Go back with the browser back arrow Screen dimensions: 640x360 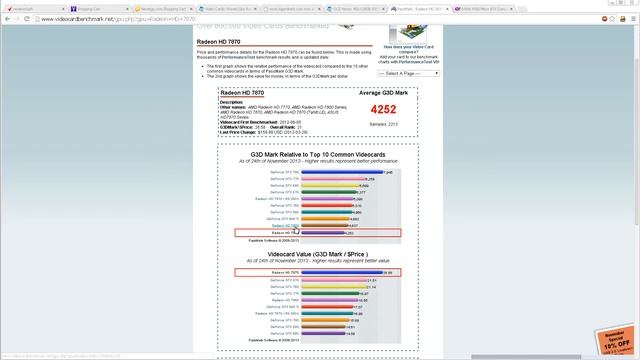[x=7, y=19]
